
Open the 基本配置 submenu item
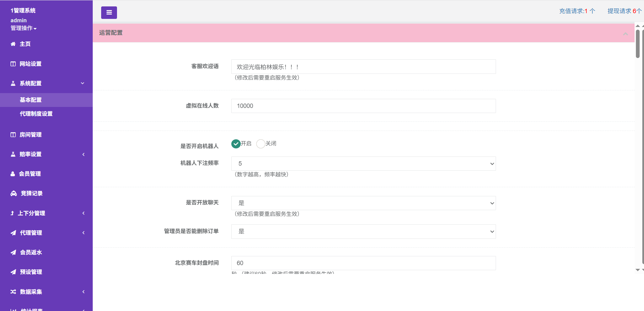coord(46,100)
